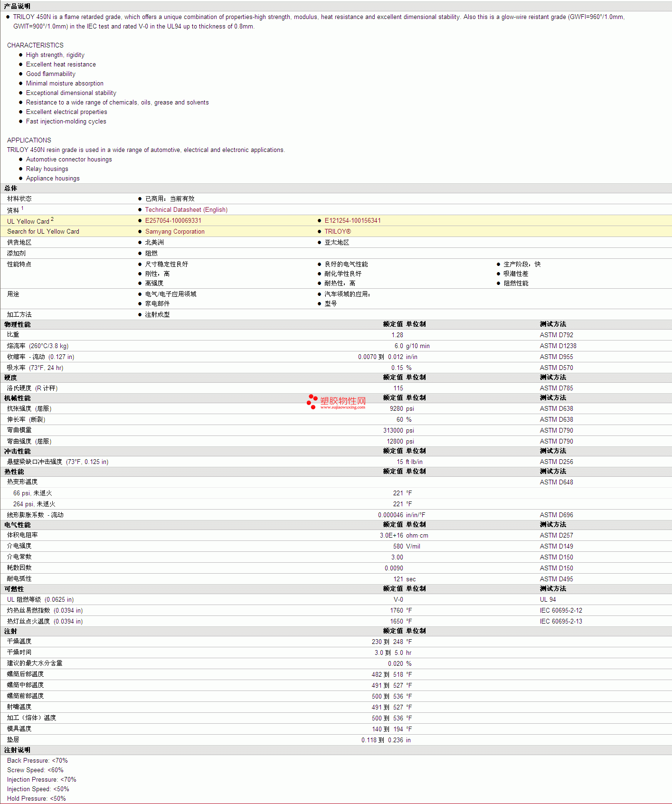Select volume resistivity value 3.0E+16
Screen dimensions: 672x804
tap(391, 536)
